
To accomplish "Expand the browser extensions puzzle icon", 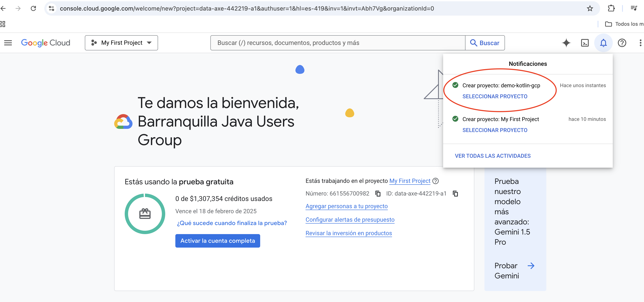I will (x=612, y=8).
